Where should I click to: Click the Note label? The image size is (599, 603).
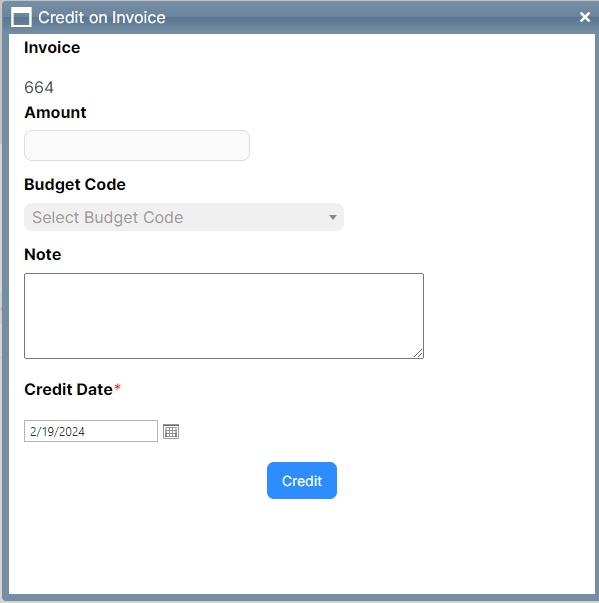coord(42,255)
